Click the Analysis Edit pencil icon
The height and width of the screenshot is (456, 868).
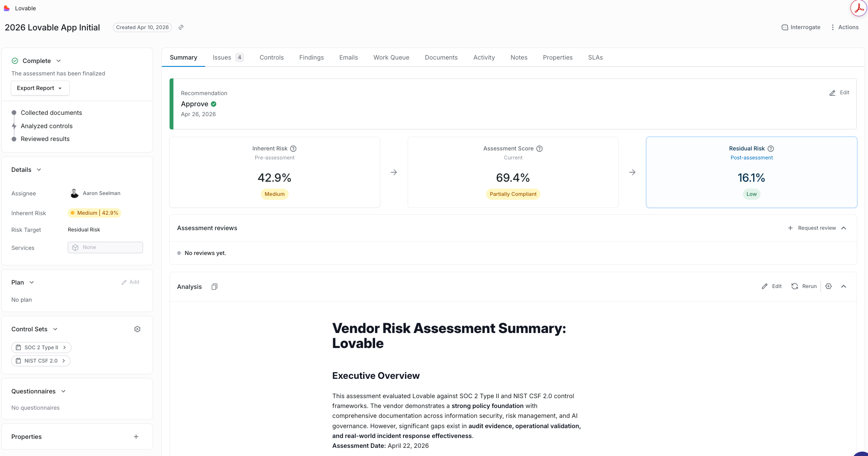[765, 286]
